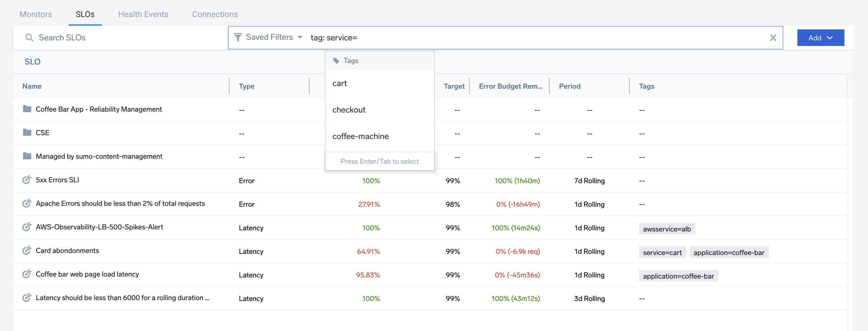This screenshot has height=331, width=868.
Task: Click the SLO icon beside Card abondonments
Action: (27, 250)
